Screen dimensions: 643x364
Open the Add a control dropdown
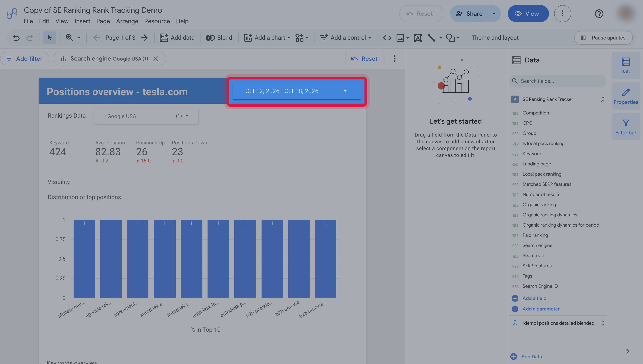[346, 38]
